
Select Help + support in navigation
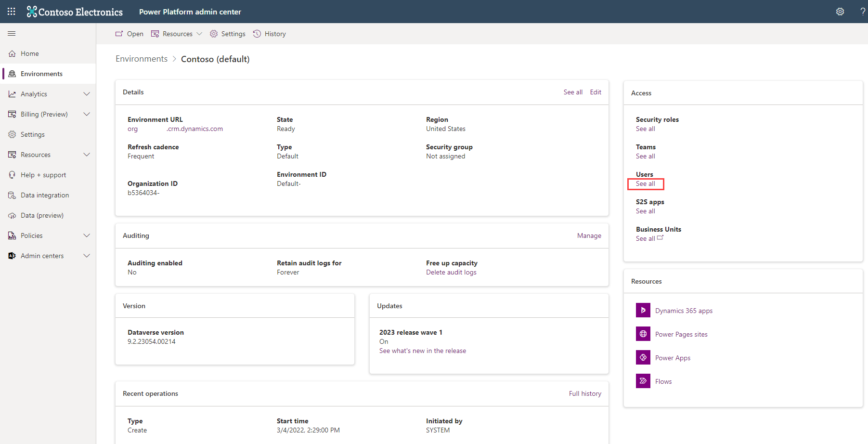43,175
